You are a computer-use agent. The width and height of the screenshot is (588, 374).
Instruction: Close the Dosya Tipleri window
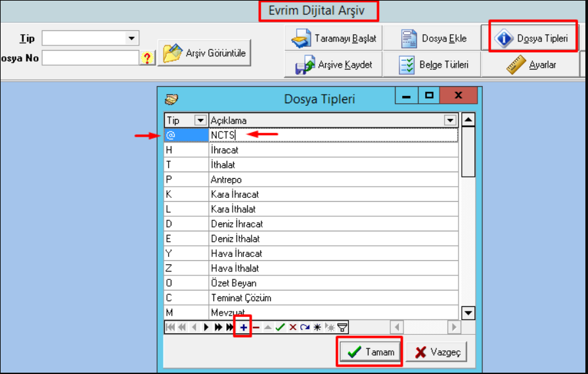[x=459, y=96]
